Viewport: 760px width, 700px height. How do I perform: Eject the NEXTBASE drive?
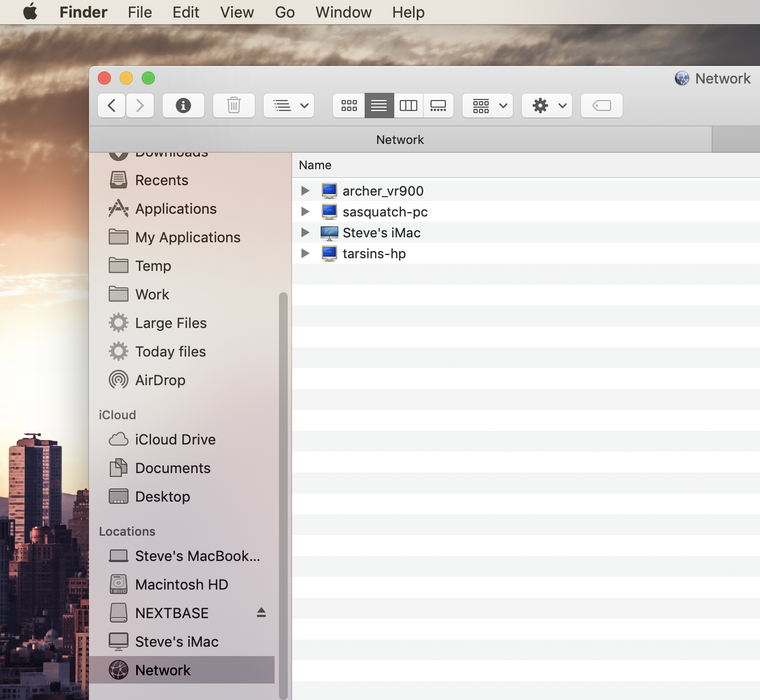point(261,613)
